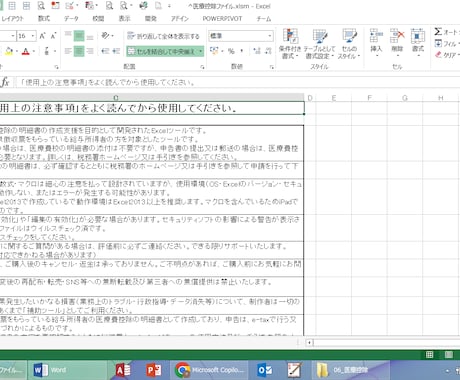Image resolution: width=460 pixels, height=380 pixels.
Task: Open the Customize Quick Access Toolbar dropdown
Action: click(169, 6)
